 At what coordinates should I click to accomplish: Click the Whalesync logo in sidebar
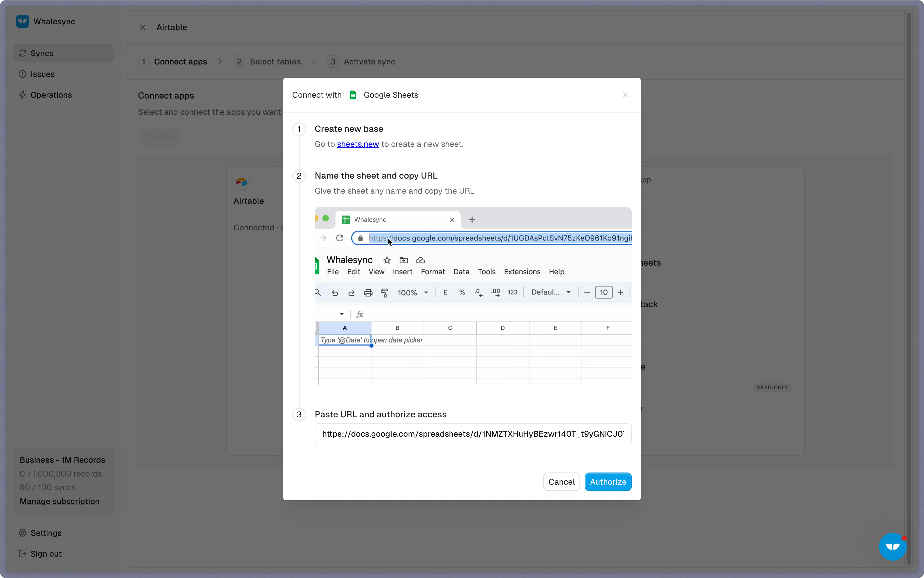[x=23, y=21]
